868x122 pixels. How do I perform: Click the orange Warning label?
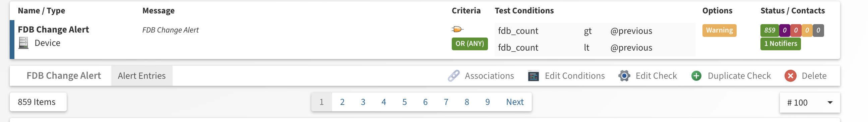pyautogui.click(x=720, y=30)
